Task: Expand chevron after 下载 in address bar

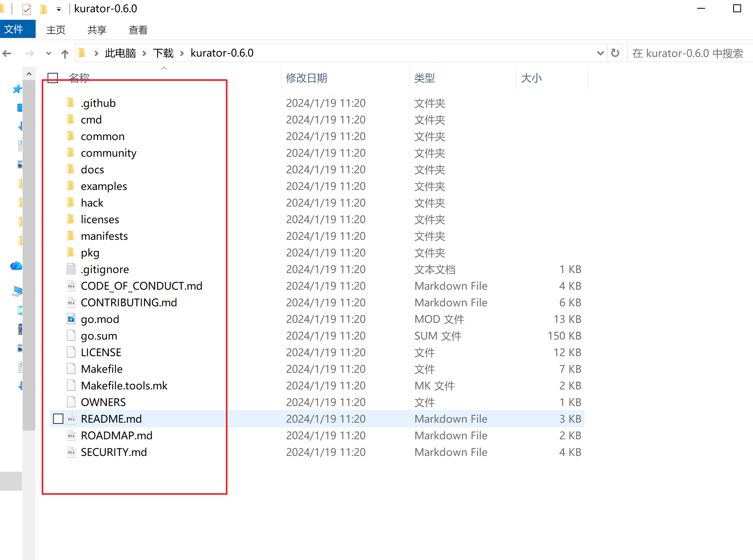Action: point(182,53)
